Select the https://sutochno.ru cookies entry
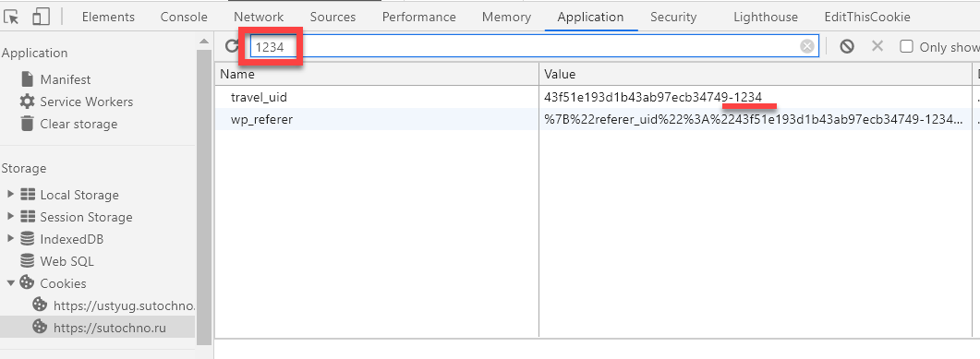Screen dimensions: 980x359 click(x=109, y=327)
